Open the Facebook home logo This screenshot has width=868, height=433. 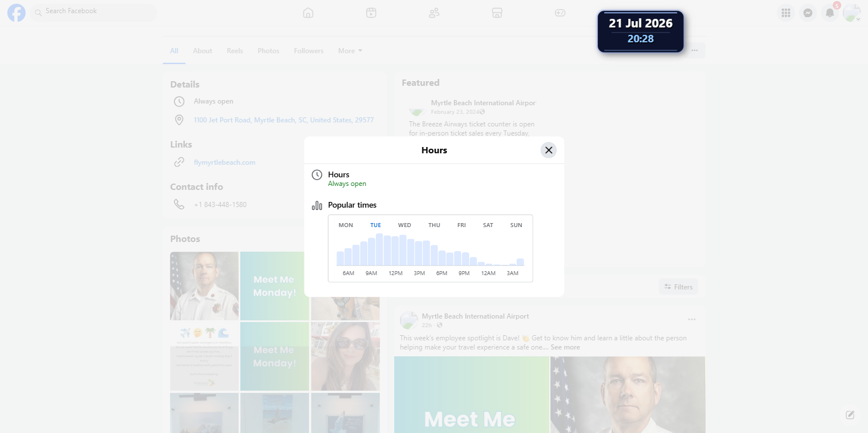17,13
